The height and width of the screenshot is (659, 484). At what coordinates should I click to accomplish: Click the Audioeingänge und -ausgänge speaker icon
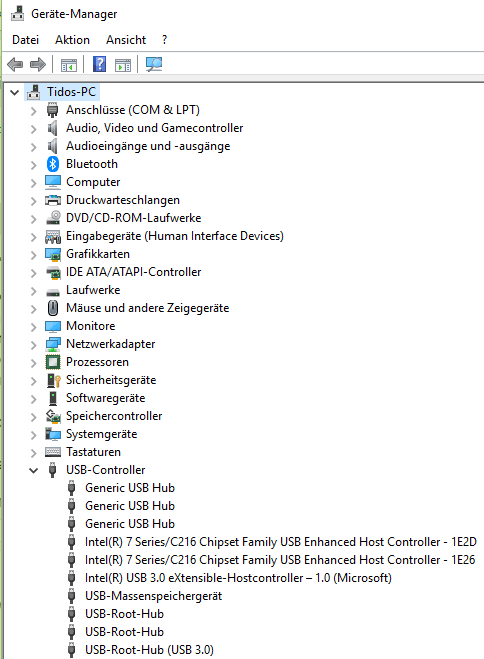tap(52, 146)
